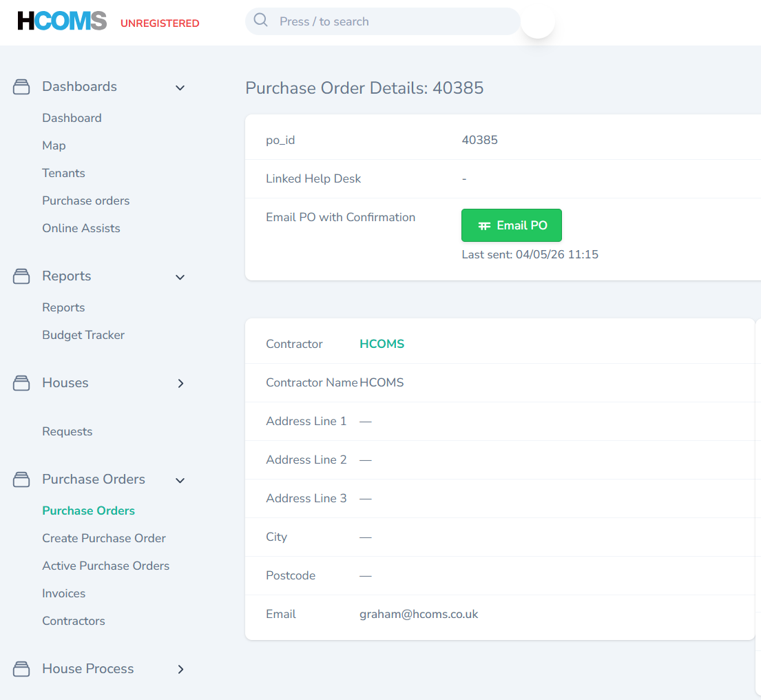Click the 'po_id' label
Viewport: 761px width, 700px height.
tap(280, 141)
